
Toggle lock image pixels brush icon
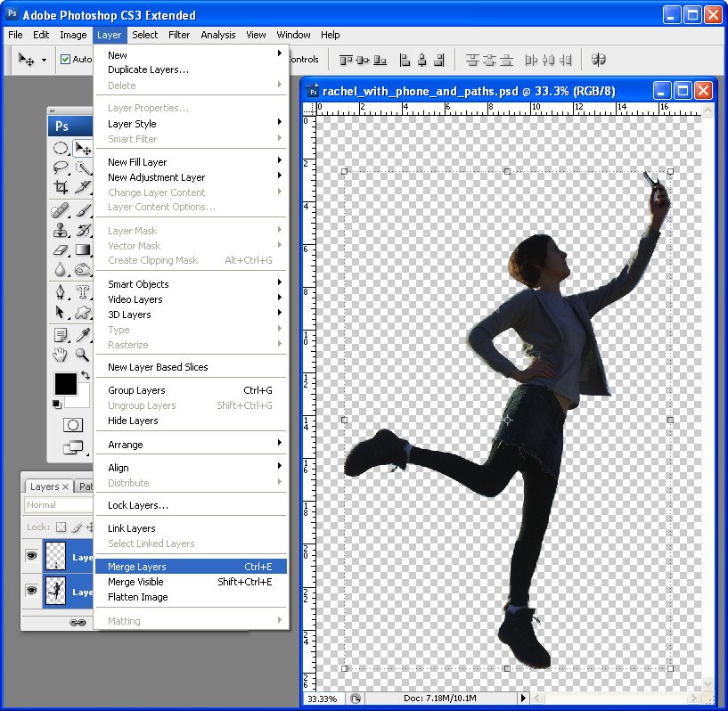(77, 527)
